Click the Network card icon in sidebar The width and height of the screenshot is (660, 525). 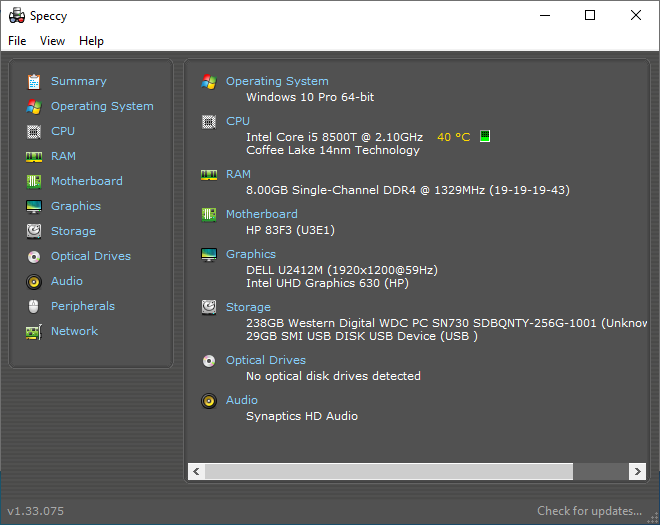click(x=34, y=332)
